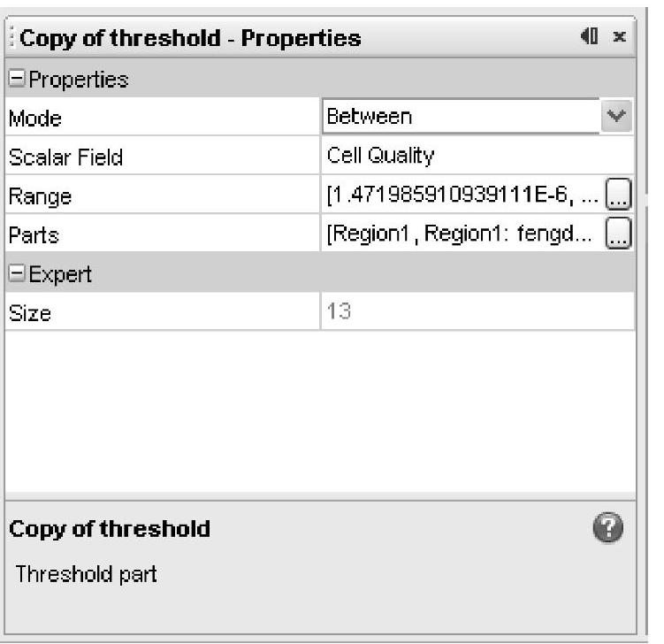Click the auto-hide pin icon in title bar
The image size is (664, 644).
point(589,36)
